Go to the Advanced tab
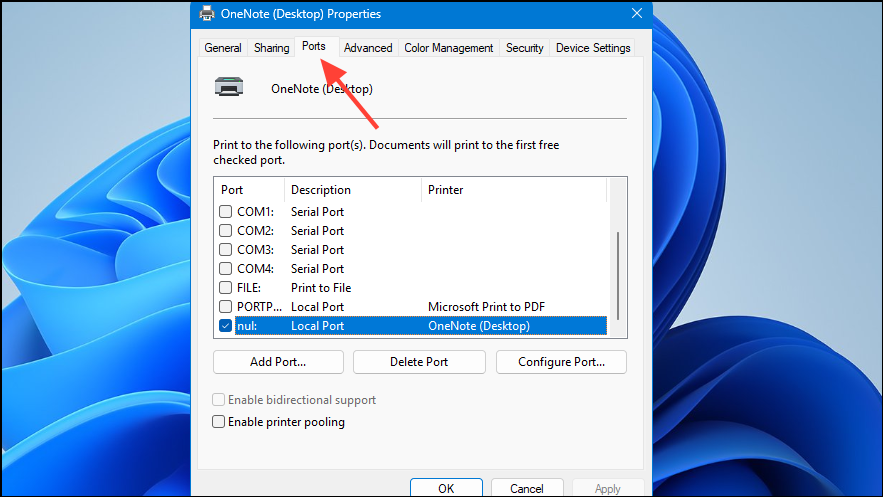This screenshot has width=883, height=497. tap(368, 48)
